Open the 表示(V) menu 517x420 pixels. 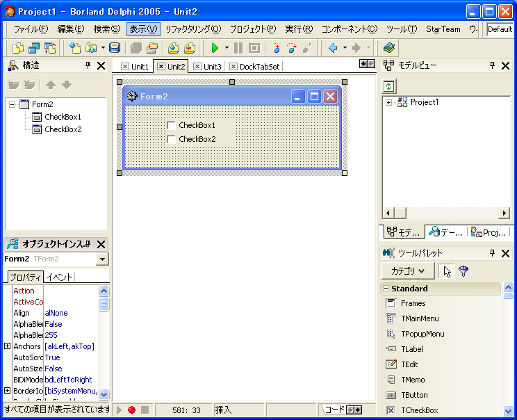pos(143,29)
